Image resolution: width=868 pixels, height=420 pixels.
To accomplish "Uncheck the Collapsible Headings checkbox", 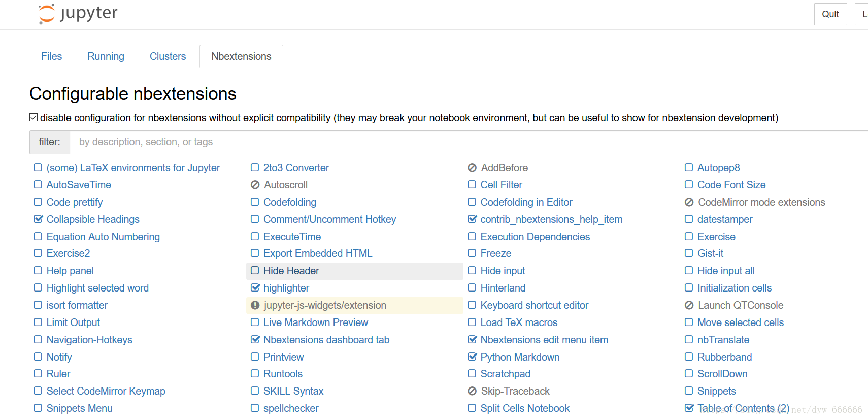I will [38, 219].
